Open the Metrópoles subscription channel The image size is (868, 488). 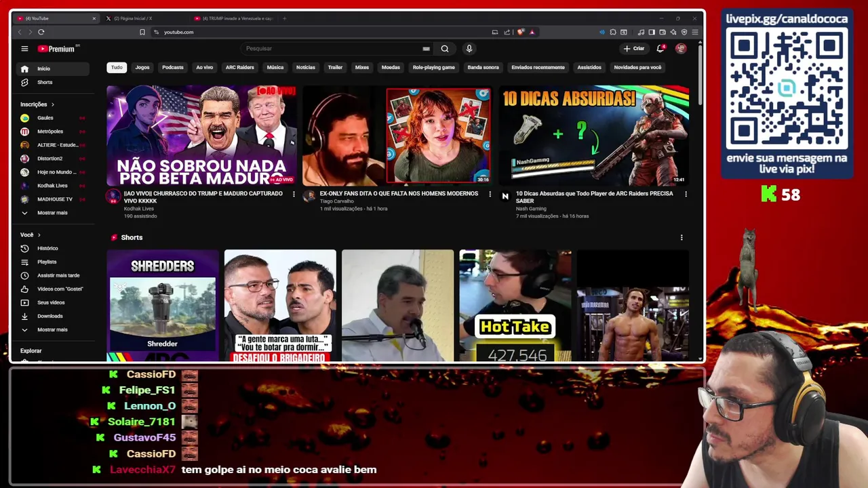coord(52,131)
